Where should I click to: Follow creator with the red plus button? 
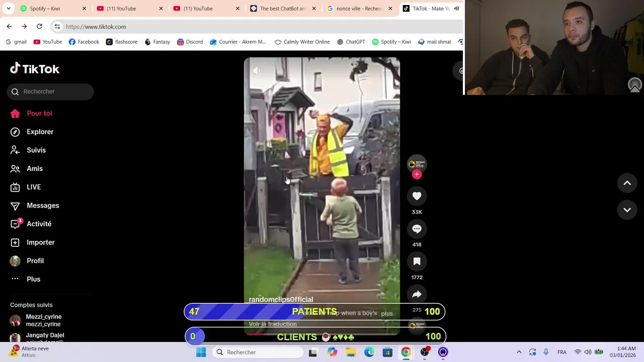point(417,174)
